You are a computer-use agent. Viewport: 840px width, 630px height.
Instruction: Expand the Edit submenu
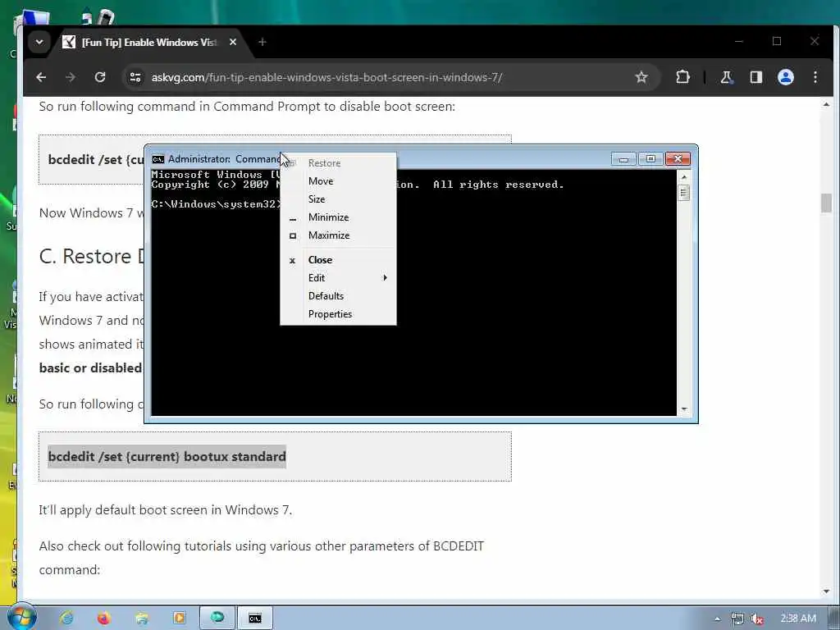[339, 278]
